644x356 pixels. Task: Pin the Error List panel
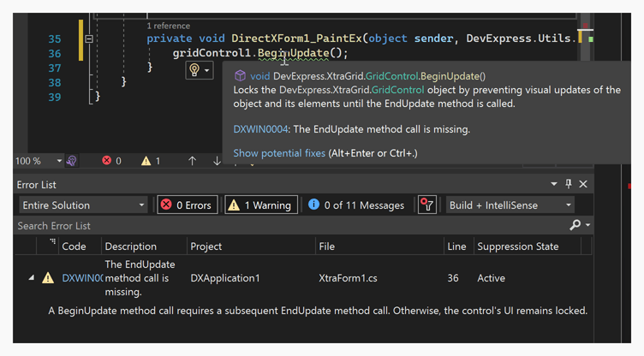click(x=569, y=184)
